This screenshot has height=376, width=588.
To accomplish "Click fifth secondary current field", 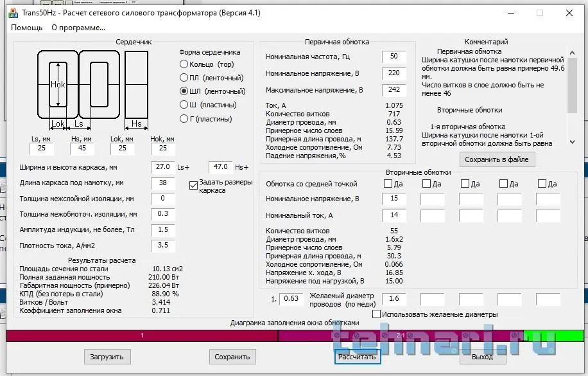I will (x=548, y=215).
